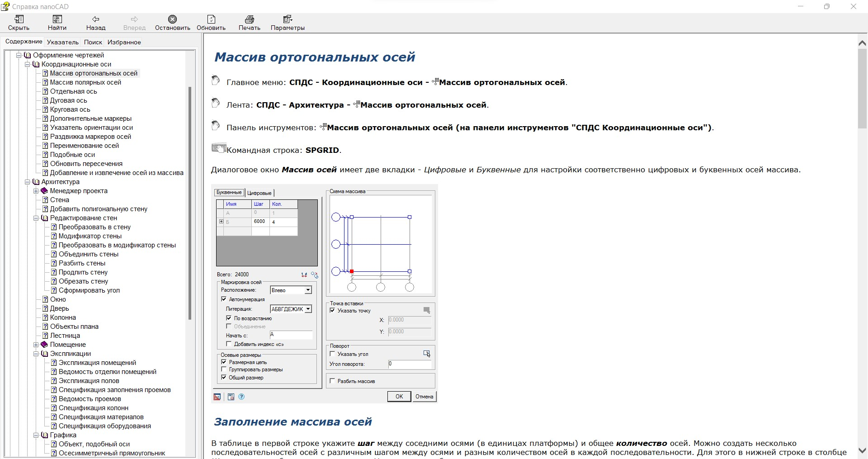The height and width of the screenshot is (459, 868).
Task: Click the page icon beside Окно
Action: coord(45,299)
